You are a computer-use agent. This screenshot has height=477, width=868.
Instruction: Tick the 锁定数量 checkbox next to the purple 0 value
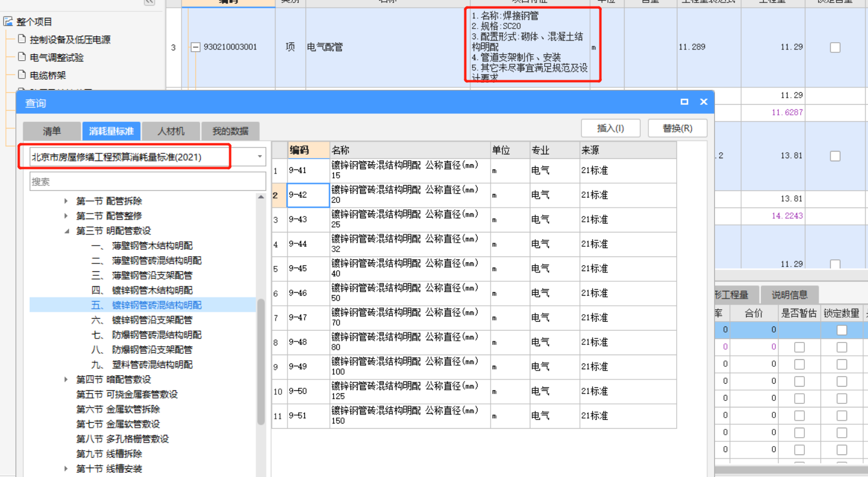coord(842,347)
